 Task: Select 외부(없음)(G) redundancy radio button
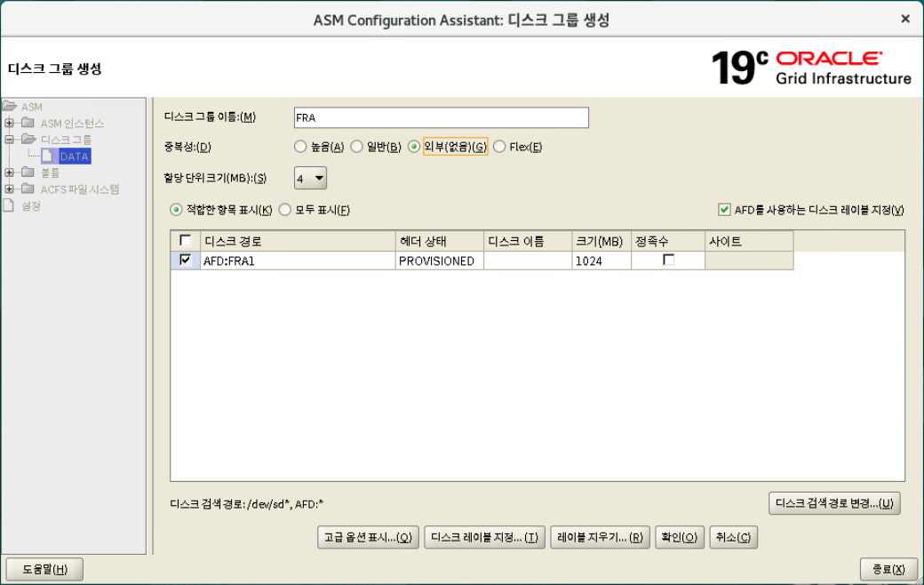pyautogui.click(x=414, y=147)
